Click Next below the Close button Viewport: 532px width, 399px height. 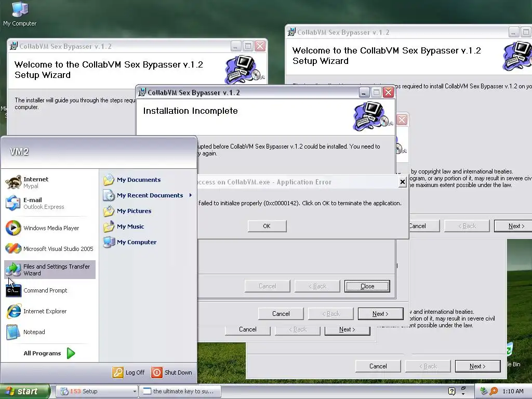381,314
